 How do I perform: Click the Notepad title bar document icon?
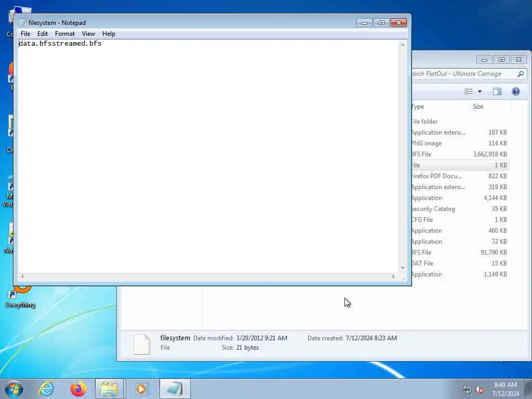[23, 23]
